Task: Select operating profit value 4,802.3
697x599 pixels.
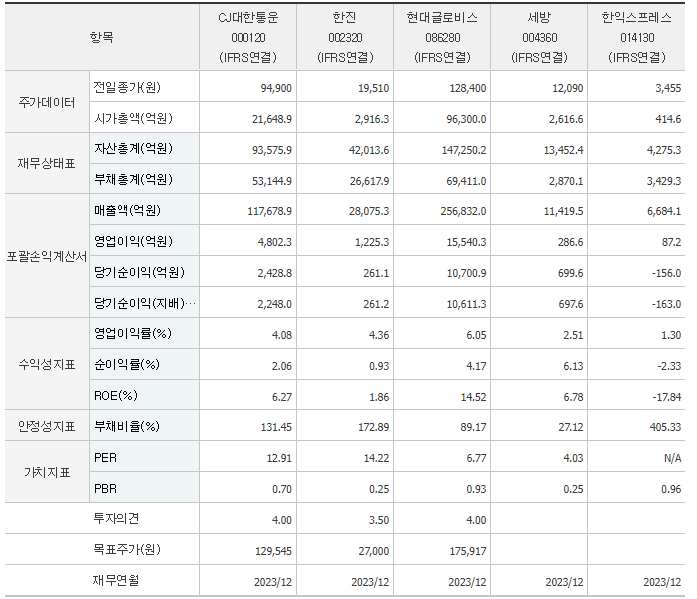Action: [275, 242]
